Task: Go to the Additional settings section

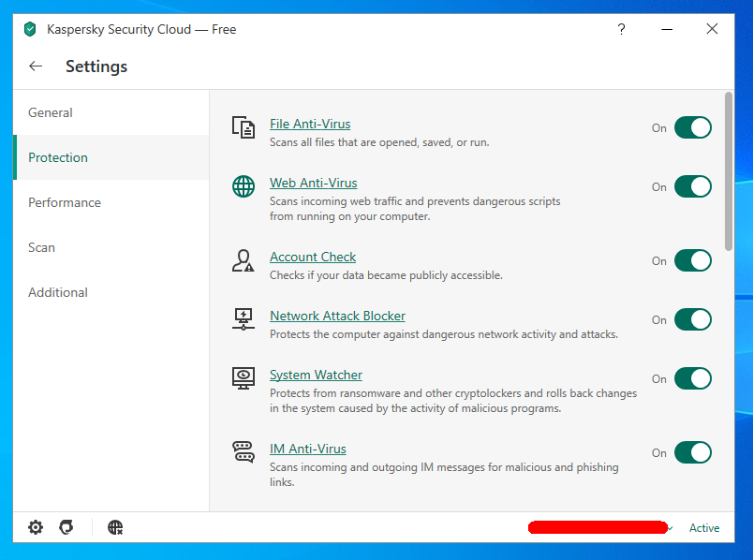Action: pos(111,292)
